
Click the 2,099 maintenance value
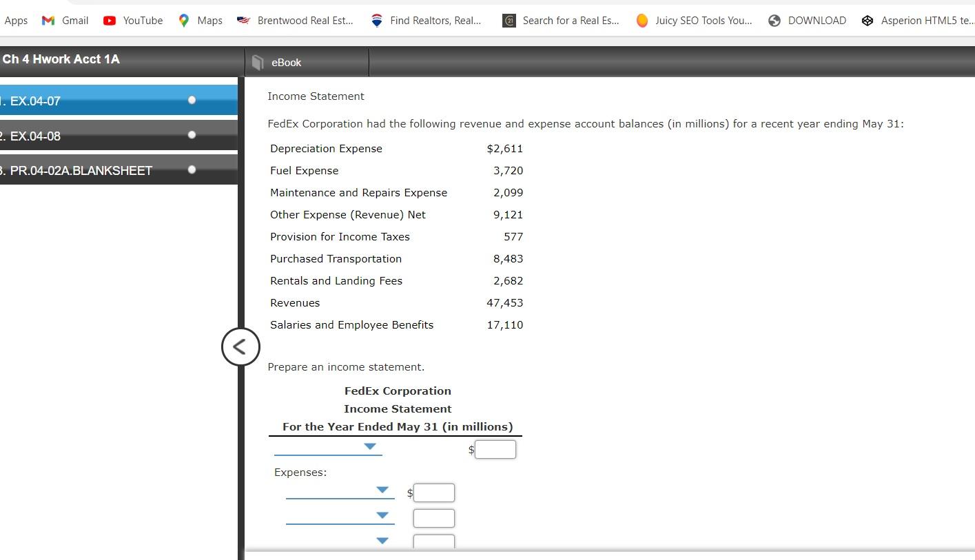click(x=509, y=193)
